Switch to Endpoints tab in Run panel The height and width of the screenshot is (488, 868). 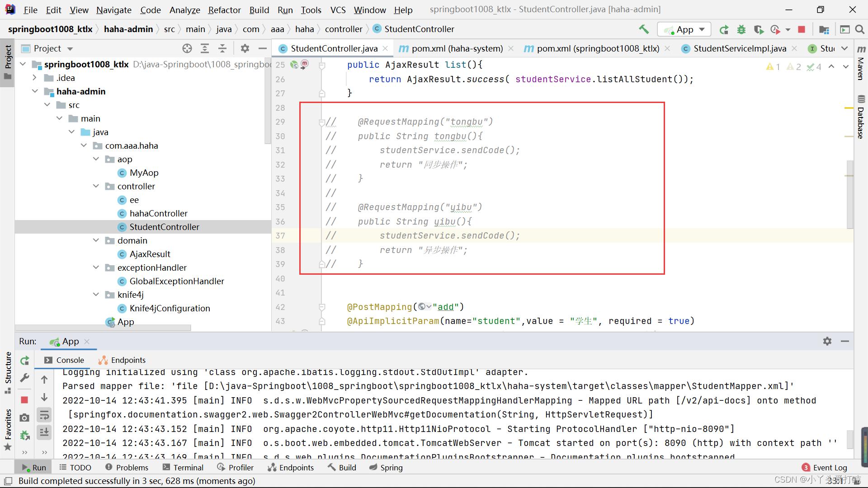[122, 360]
